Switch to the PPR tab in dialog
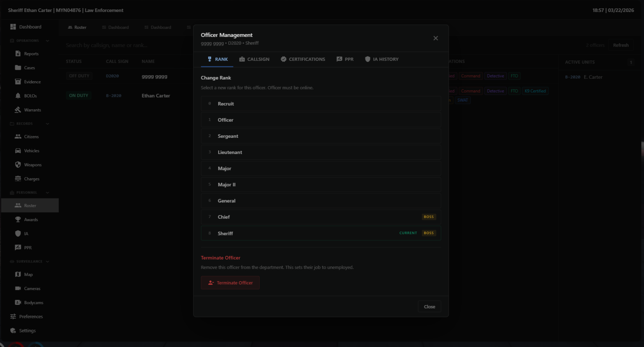 [x=345, y=59]
